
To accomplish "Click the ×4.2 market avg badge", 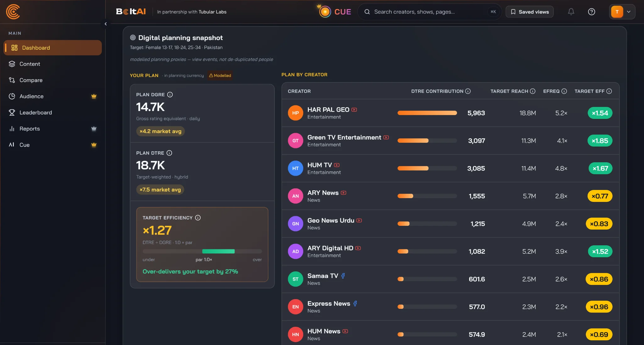I will pyautogui.click(x=160, y=131).
